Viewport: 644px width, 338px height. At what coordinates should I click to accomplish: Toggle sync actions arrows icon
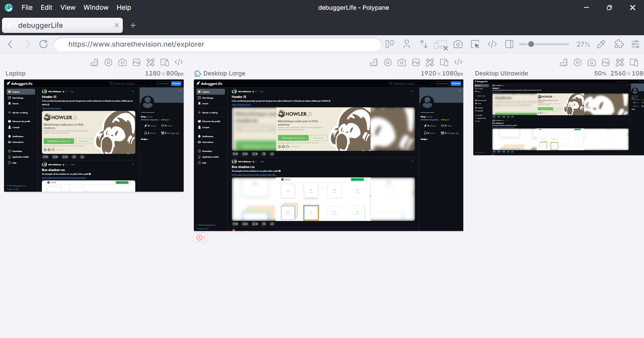pyautogui.click(x=424, y=44)
